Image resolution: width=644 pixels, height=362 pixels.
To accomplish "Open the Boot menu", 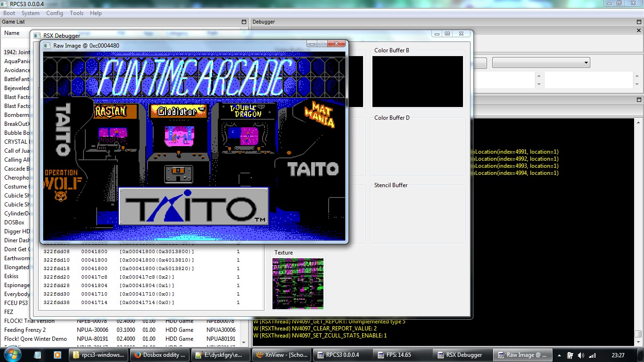I will 9,13.
